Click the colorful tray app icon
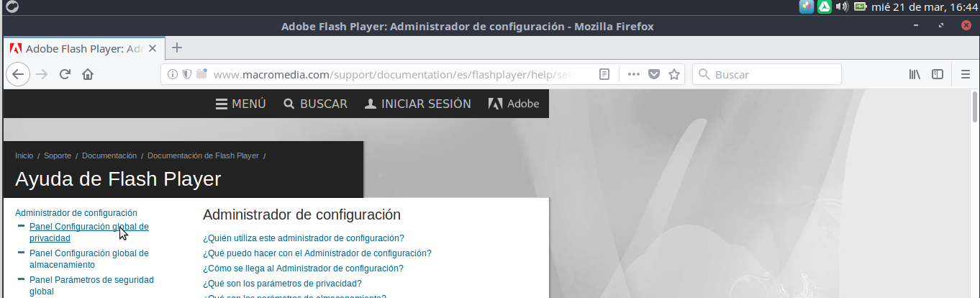Viewport: 980px width, 298px height. click(807, 6)
